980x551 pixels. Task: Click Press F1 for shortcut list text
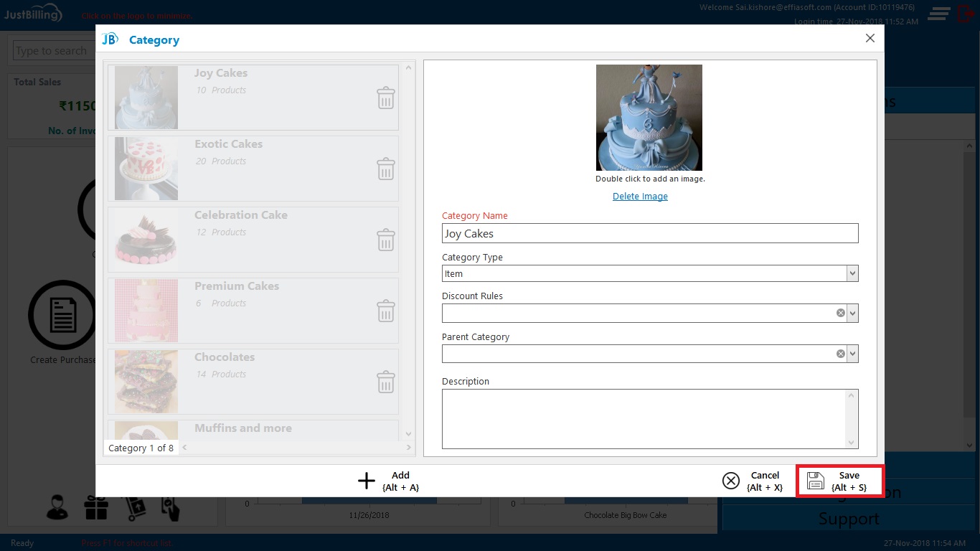127,543
